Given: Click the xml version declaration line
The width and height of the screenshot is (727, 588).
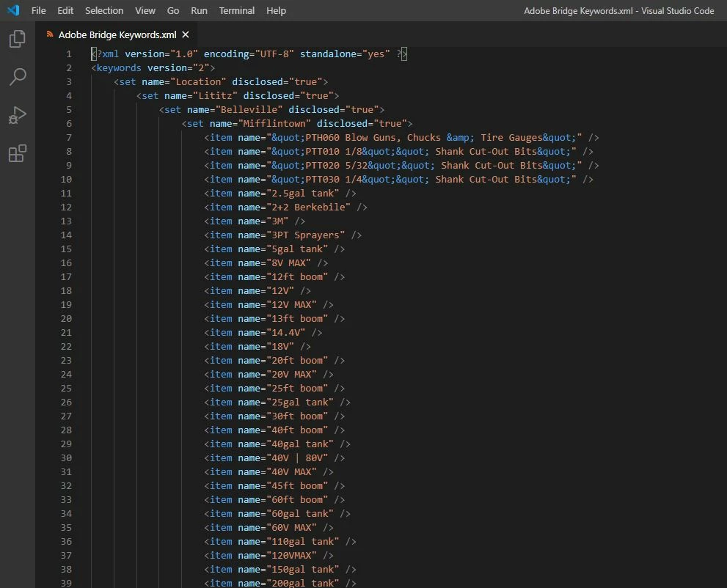Looking at the screenshot, I should 249,54.
